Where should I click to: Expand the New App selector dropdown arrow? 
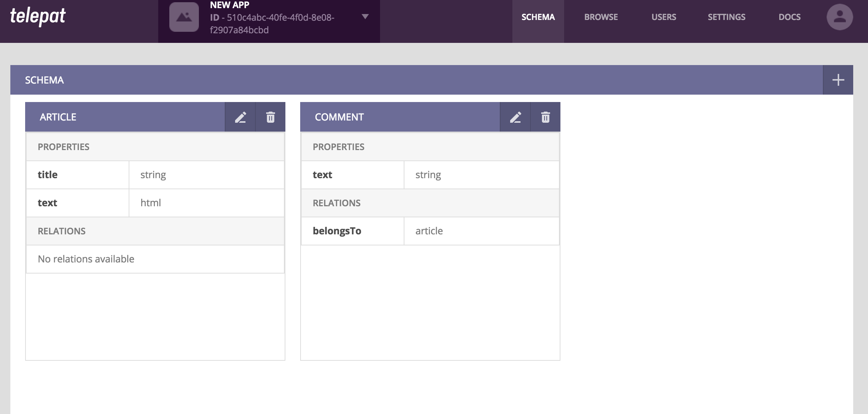point(365,17)
